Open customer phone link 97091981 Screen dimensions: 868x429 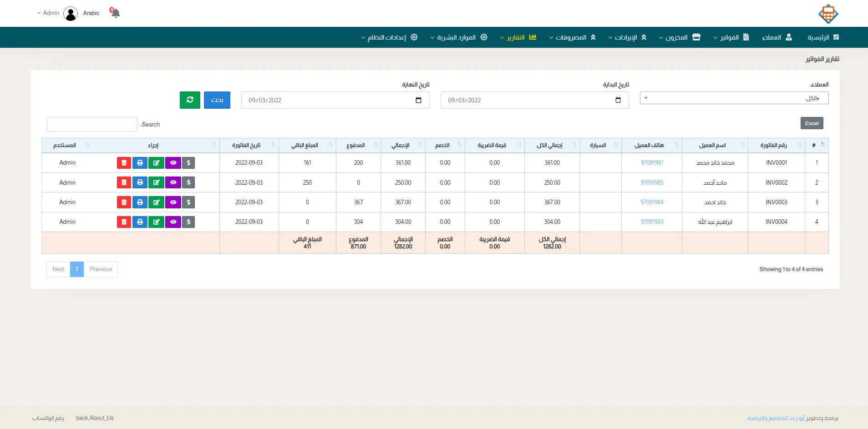point(652,163)
